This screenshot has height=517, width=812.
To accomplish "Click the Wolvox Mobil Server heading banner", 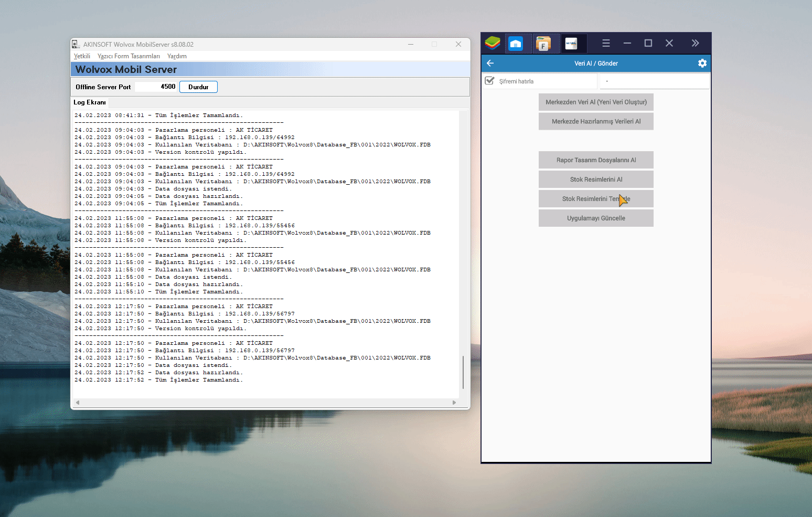I will [270, 69].
